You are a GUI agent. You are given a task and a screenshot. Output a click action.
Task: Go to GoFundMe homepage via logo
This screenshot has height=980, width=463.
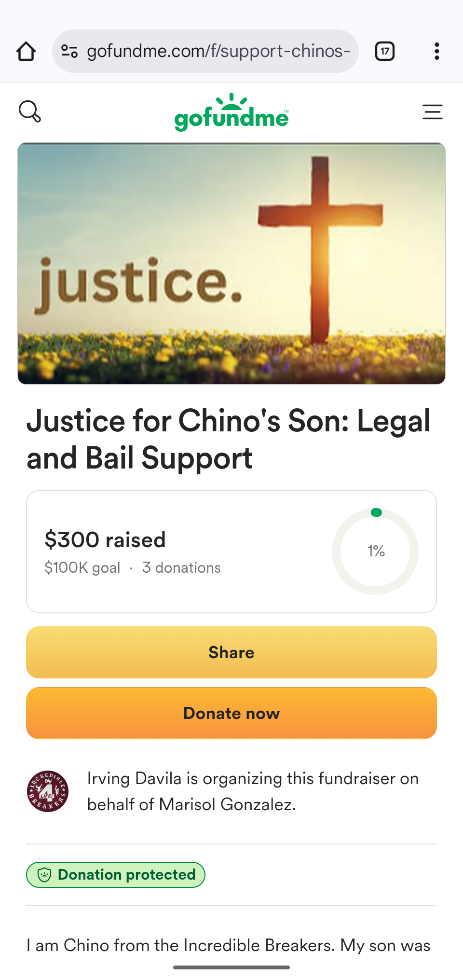[x=231, y=113]
